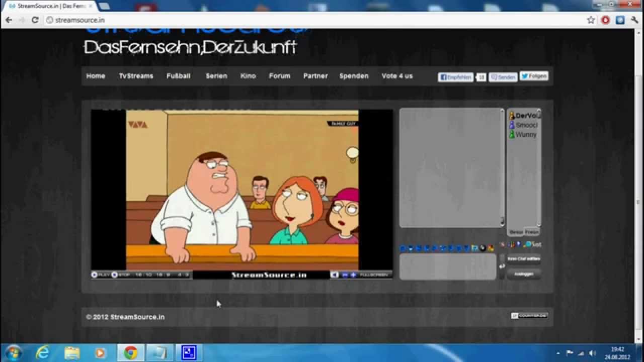Click the Einloggen chat button
644x362 pixels.
524,274
